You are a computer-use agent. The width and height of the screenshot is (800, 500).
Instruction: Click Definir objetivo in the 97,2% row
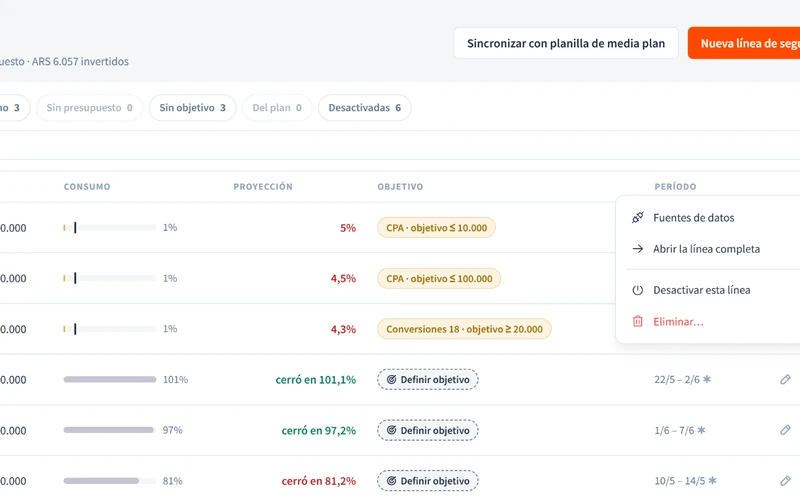(x=428, y=430)
